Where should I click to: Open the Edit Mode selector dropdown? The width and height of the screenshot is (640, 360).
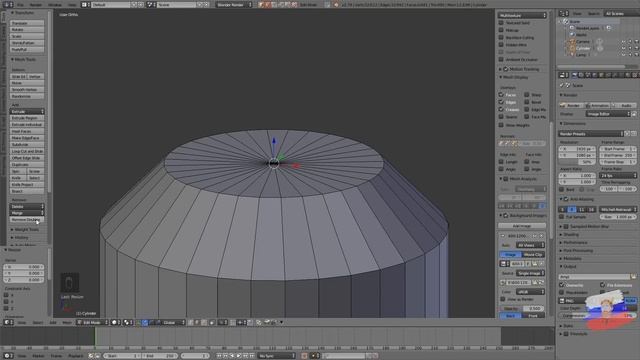(93, 322)
